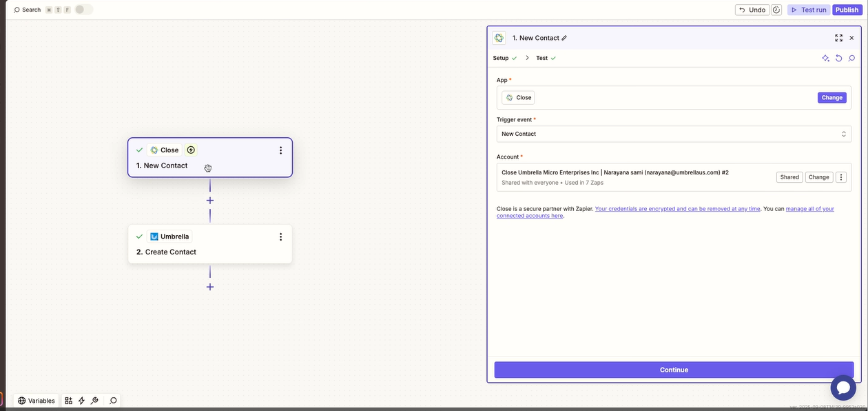Click Close app icon on step 1

(154, 150)
